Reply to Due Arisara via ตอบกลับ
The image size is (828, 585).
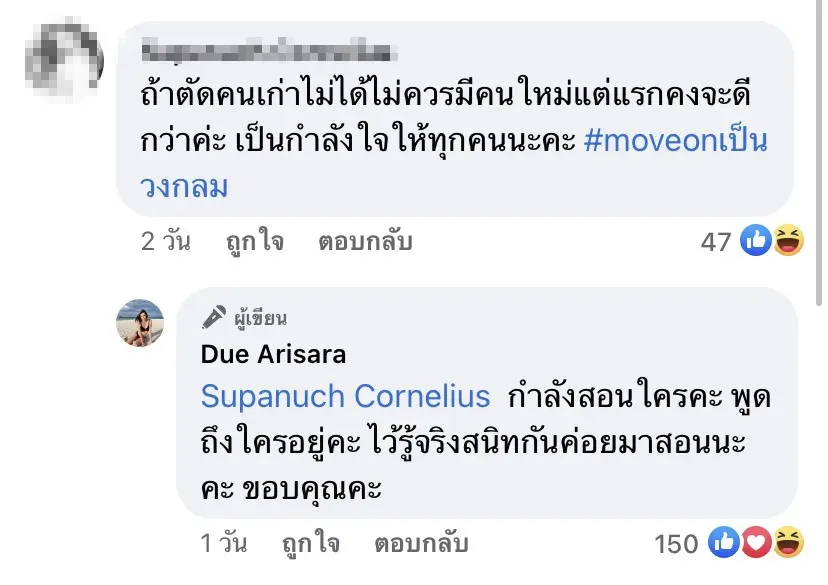click(x=422, y=544)
